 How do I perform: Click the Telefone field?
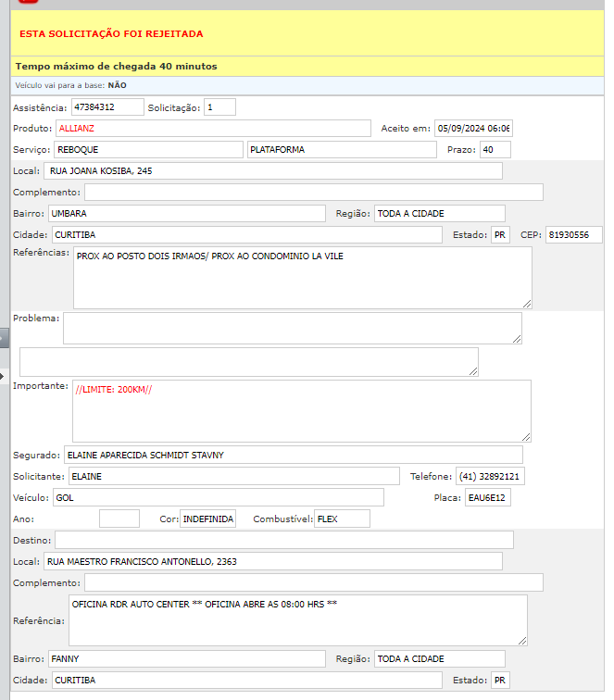pos(490,476)
